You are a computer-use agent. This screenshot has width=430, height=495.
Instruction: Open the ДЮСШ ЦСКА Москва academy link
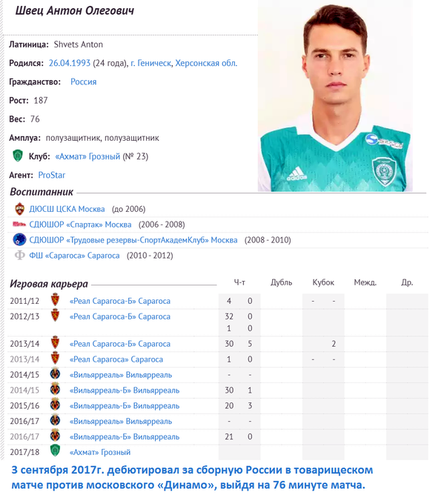click(x=67, y=209)
